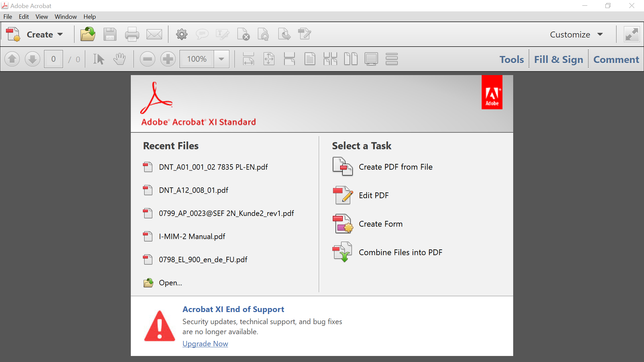The image size is (644, 362).
Task: Open preferences with the gear icon
Action: pos(181,34)
